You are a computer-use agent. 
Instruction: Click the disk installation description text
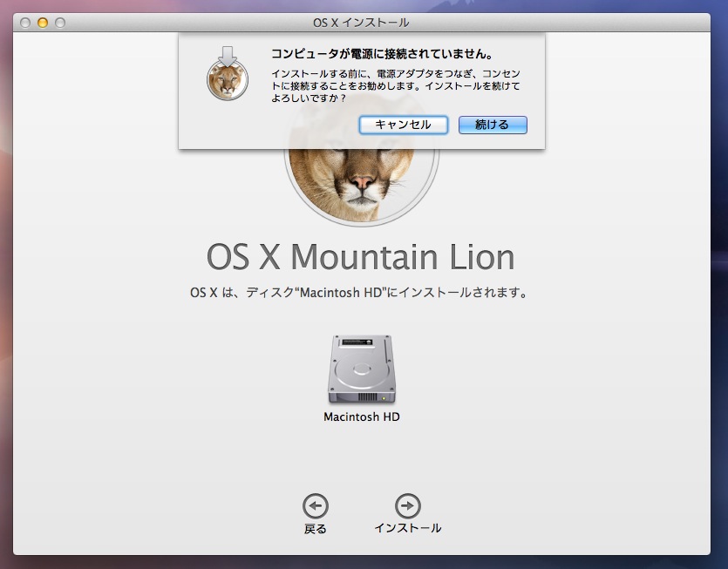pyautogui.click(x=359, y=293)
